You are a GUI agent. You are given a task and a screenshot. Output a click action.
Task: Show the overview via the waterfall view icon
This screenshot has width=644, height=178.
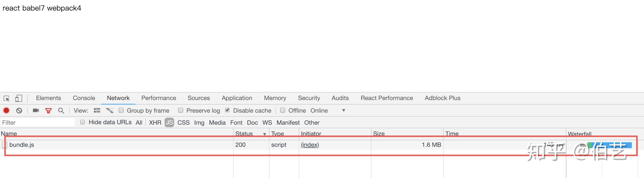coord(110,110)
